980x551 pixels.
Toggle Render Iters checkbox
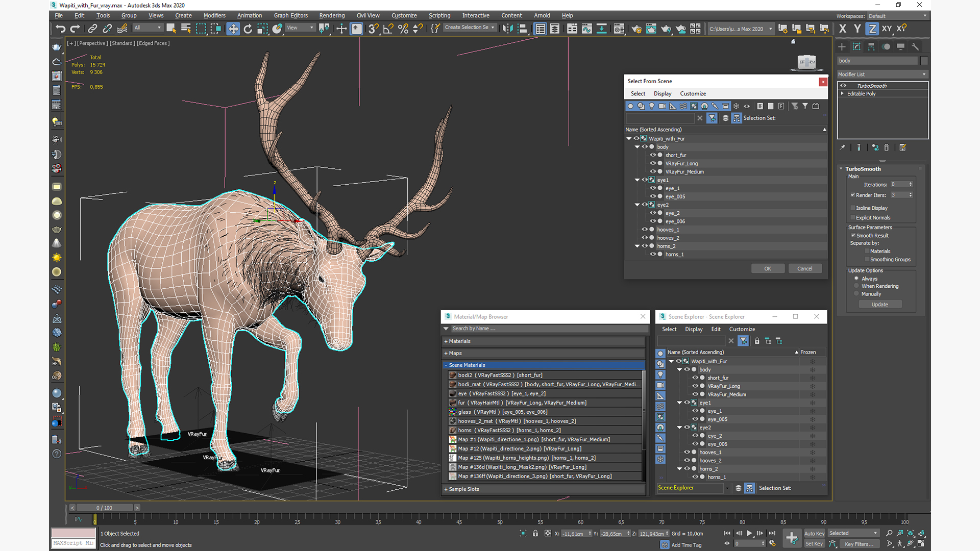(853, 195)
